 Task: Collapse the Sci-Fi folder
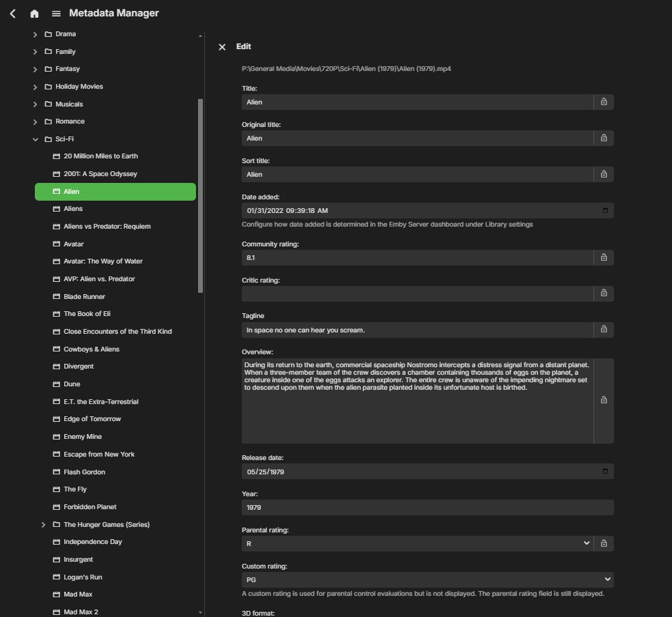click(36, 139)
